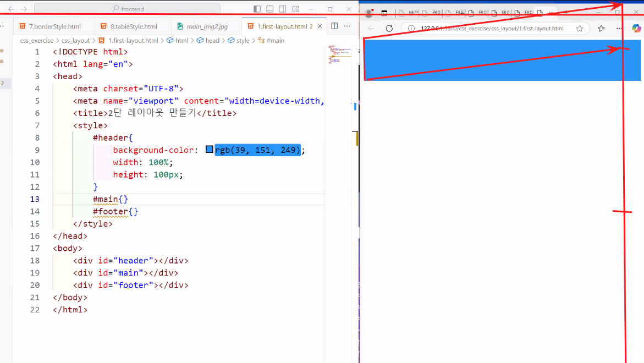Click the '<meta charset="UTF-8">' line

(128, 89)
